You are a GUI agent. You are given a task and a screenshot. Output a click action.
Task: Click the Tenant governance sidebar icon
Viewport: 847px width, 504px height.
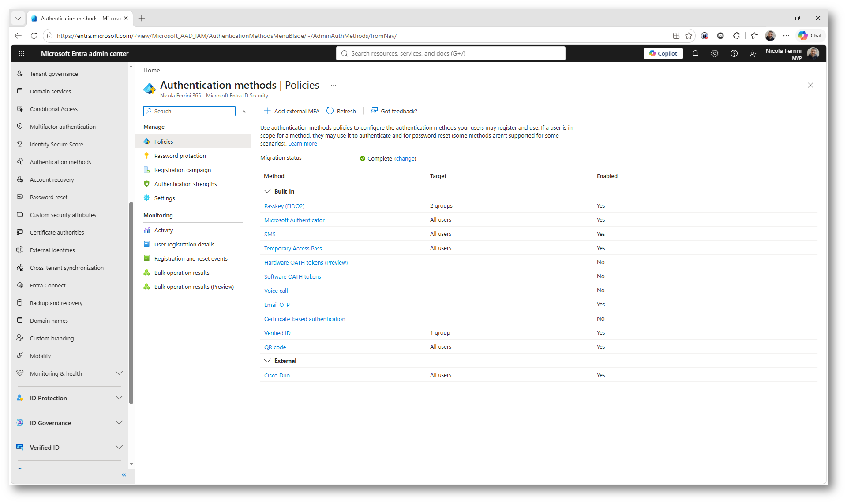tap(20, 74)
